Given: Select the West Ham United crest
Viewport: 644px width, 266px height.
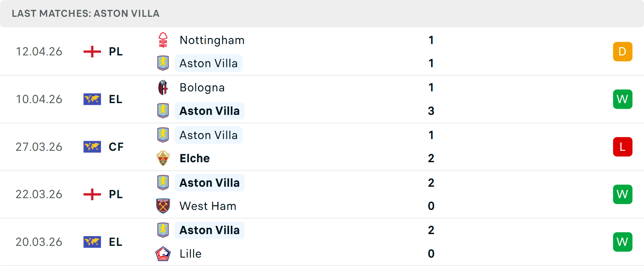Looking at the screenshot, I should point(163,206).
